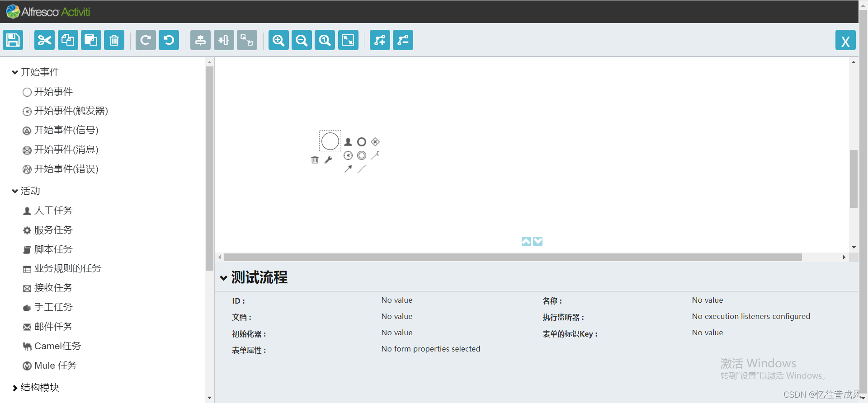Zoom out of the canvas
The height and width of the screenshot is (403, 868).
point(302,40)
